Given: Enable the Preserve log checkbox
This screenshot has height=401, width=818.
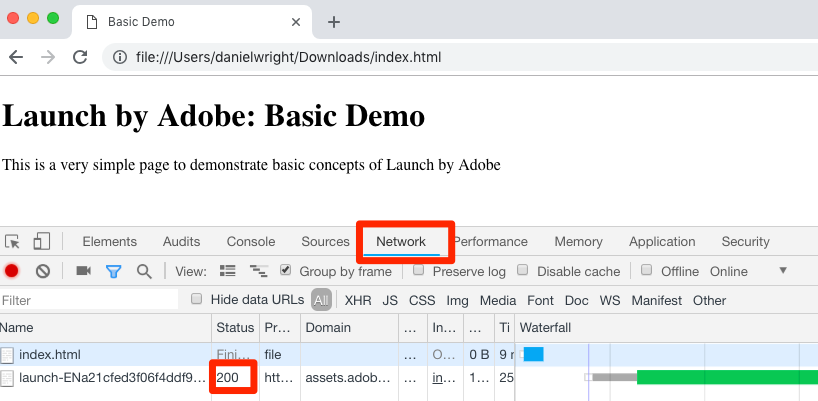Looking at the screenshot, I should [x=418, y=270].
